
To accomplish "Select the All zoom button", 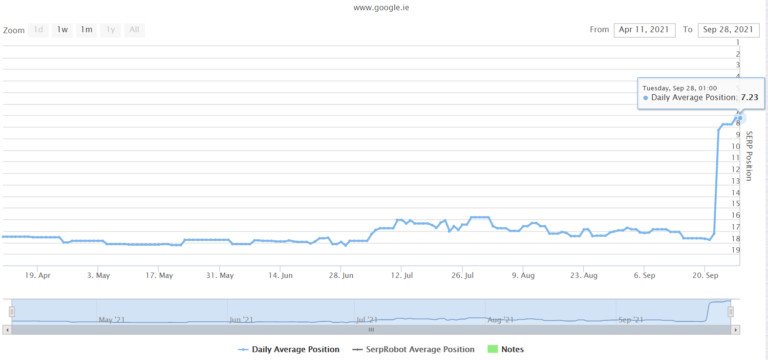I will click(x=134, y=30).
